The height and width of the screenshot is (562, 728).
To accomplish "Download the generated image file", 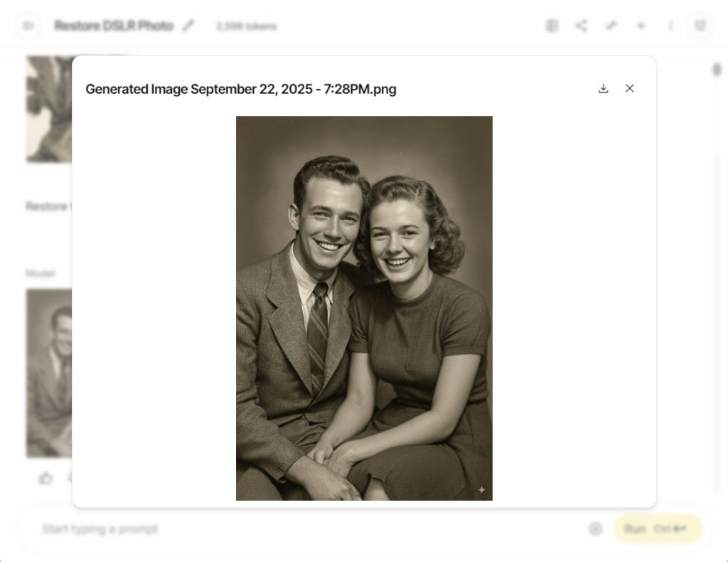I will 603,89.
